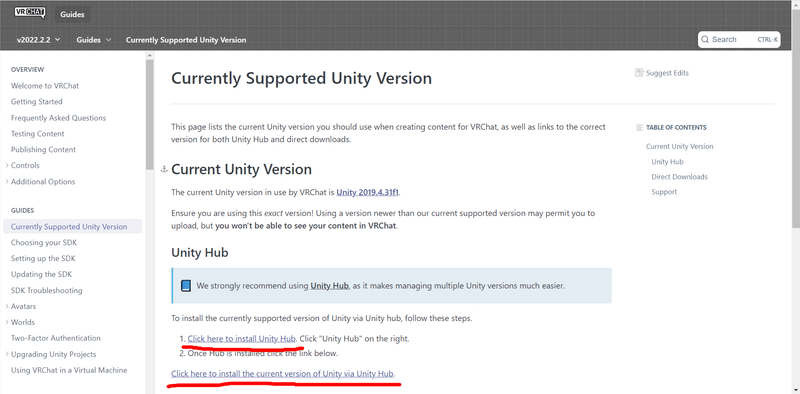
Task: Click the Table of Contents list icon
Action: pos(640,128)
